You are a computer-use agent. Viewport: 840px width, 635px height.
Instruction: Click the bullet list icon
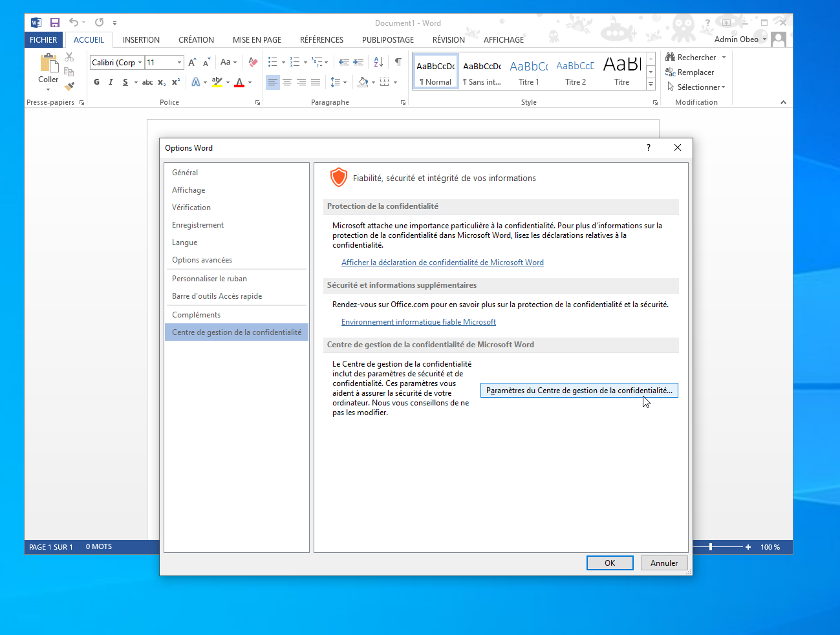(x=273, y=62)
